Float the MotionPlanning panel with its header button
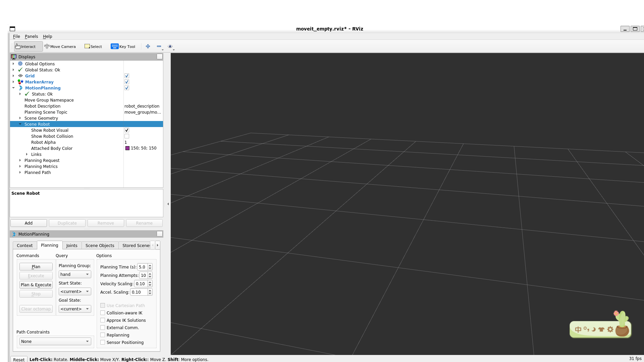 (160, 234)
